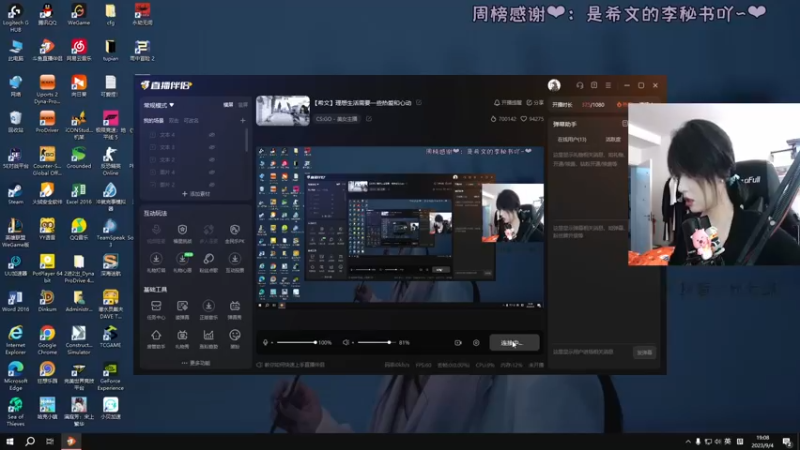
Task: Open the headset customer service icon
Action: tap(580, 85)
